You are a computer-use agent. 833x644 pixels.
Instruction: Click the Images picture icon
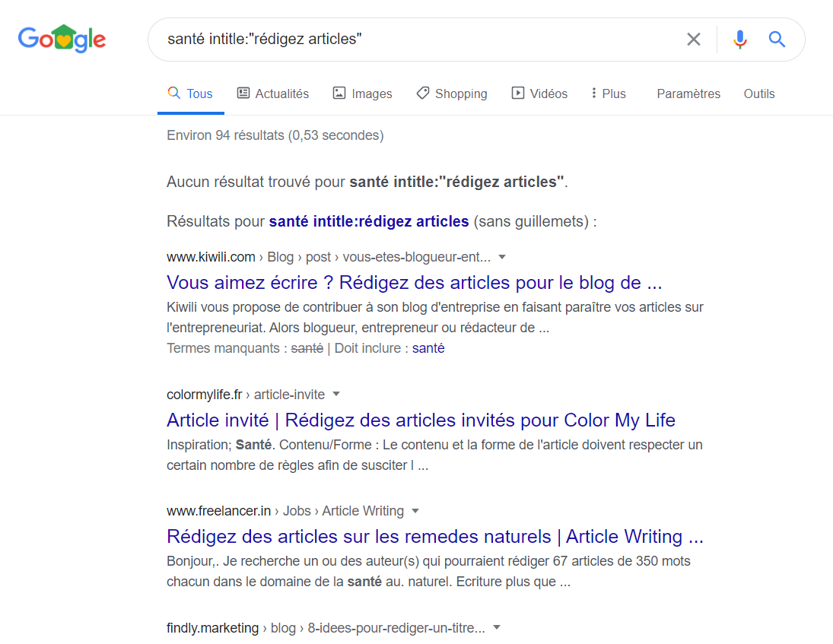pos(339,93)
